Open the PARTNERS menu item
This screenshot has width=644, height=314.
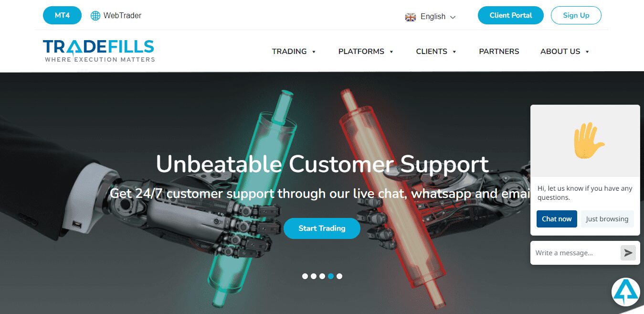click(x=499, y=52)
